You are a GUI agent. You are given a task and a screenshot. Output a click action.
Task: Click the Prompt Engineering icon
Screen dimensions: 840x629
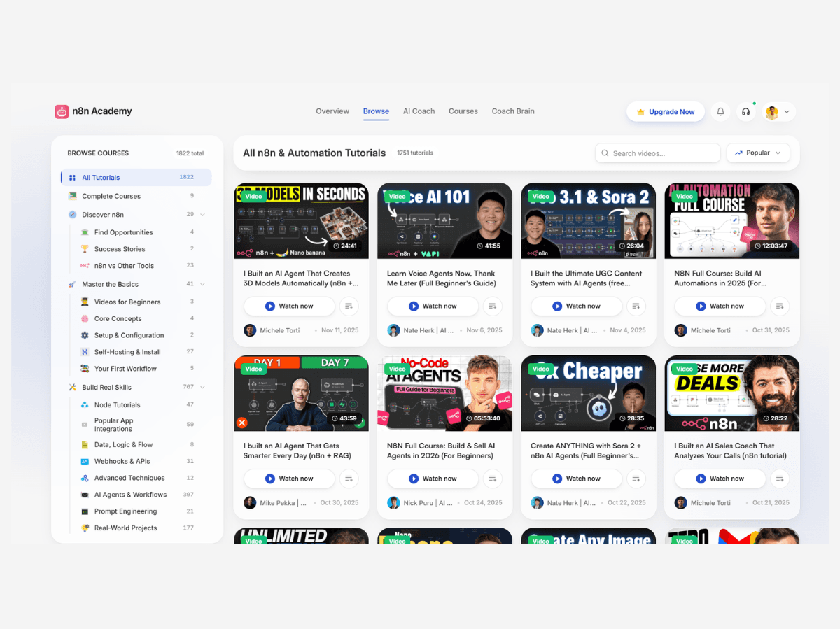point(85,511)
